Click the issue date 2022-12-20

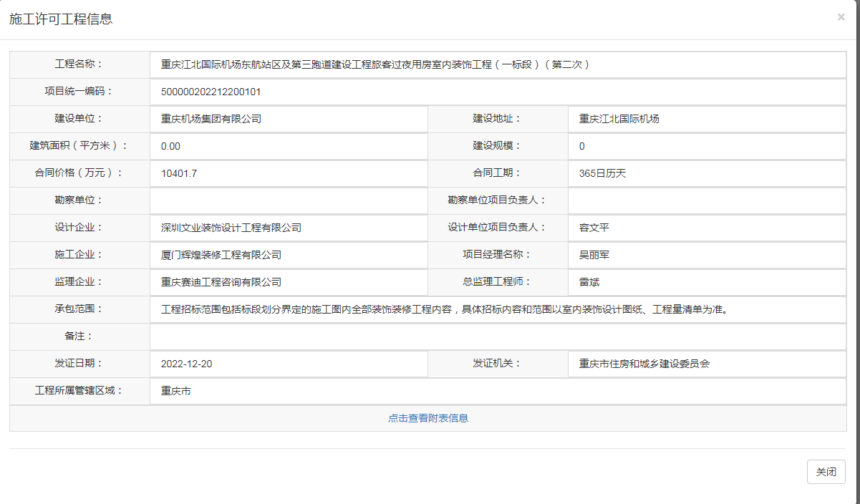pos(187,364)
